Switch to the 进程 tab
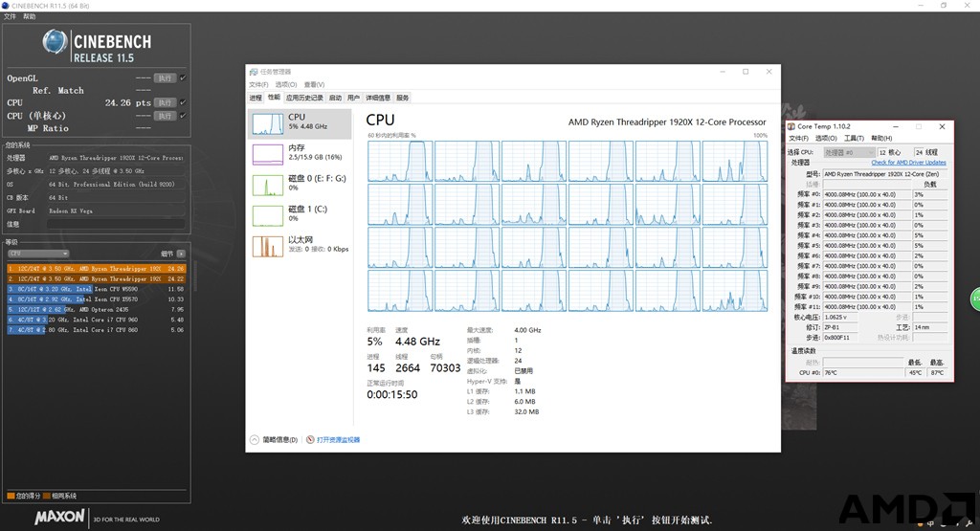Screen dimensions: 980x531 (x=256, y=98)
